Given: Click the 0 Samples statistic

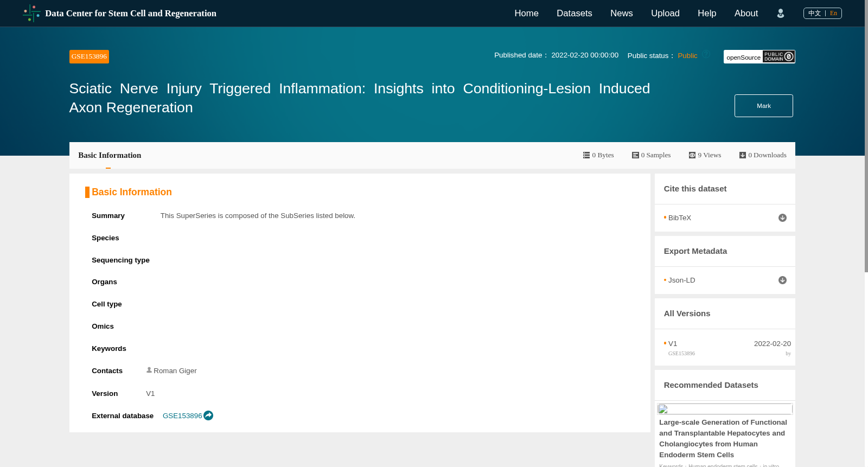Looking at the screenshot, I should coord(651,155).
